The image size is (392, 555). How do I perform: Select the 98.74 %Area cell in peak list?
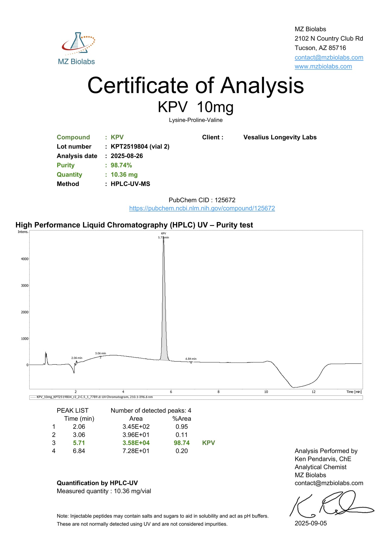coord(181,443)
